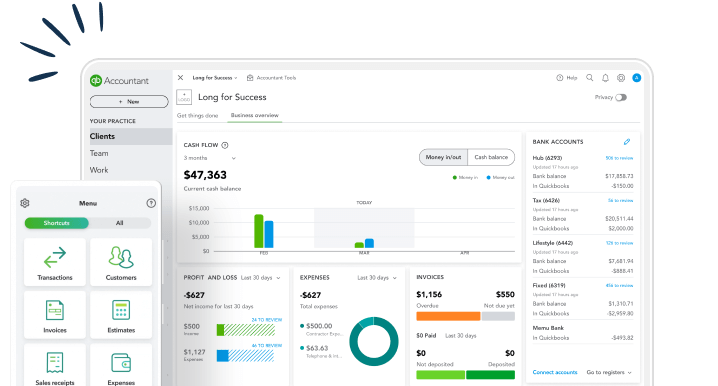The width and height of the screenshot is (718, 386).
Task: Open Menu panel settings gear
Action: click(x=25, y=203)
